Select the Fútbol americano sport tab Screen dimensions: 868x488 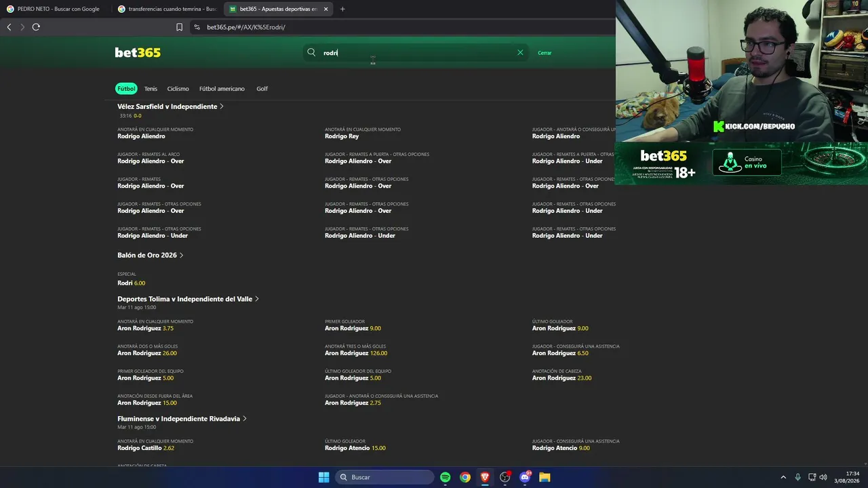coord(222,89)
